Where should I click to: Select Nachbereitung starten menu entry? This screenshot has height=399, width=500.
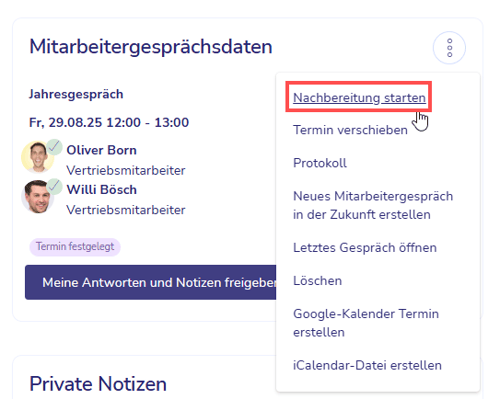(x=359, y=98)
